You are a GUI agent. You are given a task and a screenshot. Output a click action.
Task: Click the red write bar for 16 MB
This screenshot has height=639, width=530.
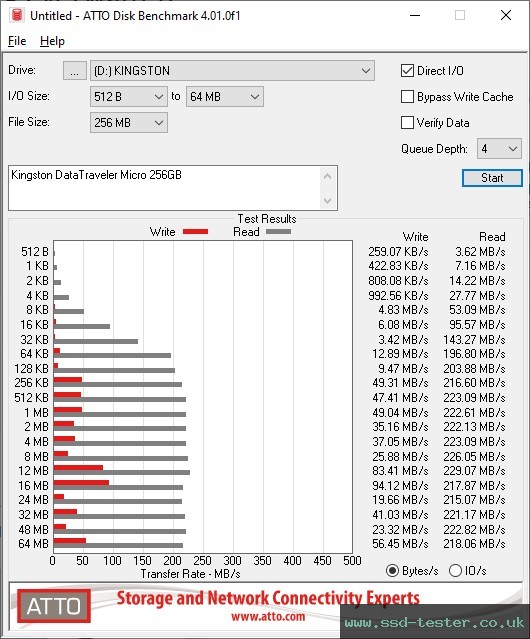[x=81, y=483]
